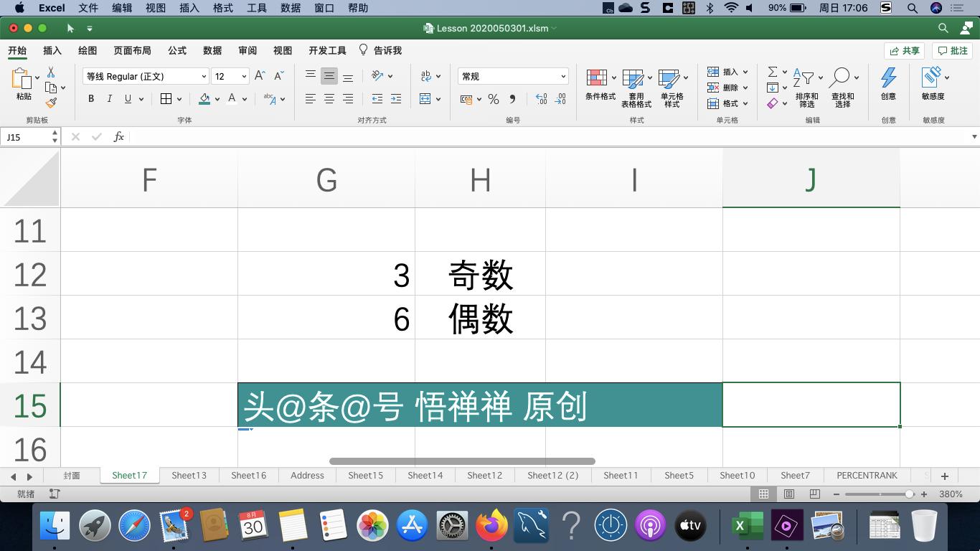Toggle italic formatting

108,98
